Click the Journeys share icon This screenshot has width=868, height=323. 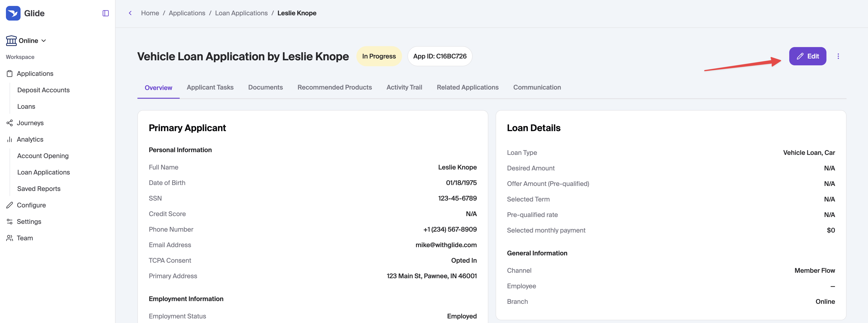tap(9, 123)
